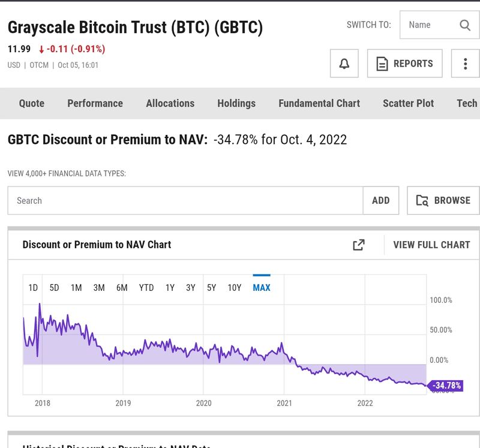The image size is (480, 448).
Task: Open the Scatter Plot tab
Action: pos(407,103)
